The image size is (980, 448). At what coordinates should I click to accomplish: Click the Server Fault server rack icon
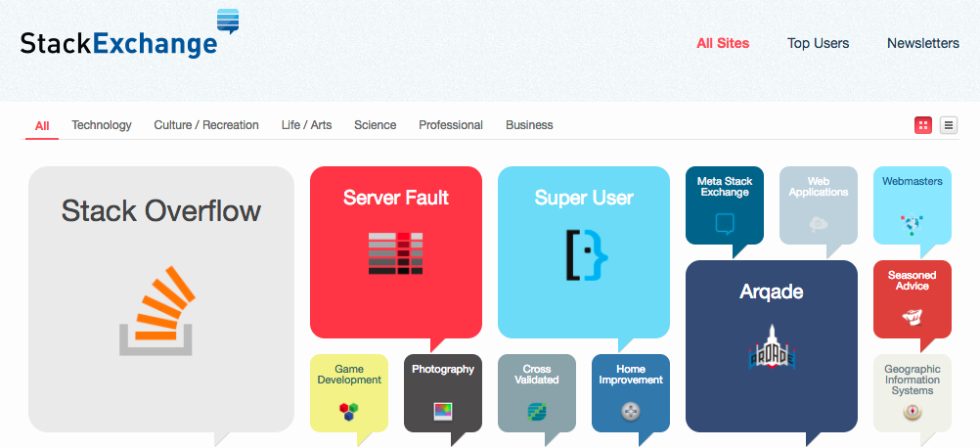[x=395, y=252]
